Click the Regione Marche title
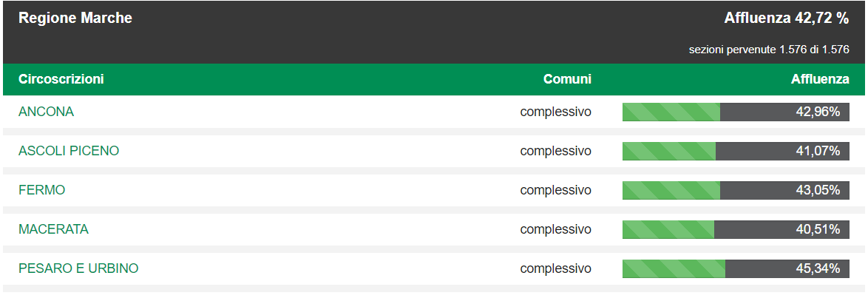 (x=75, y=18)
